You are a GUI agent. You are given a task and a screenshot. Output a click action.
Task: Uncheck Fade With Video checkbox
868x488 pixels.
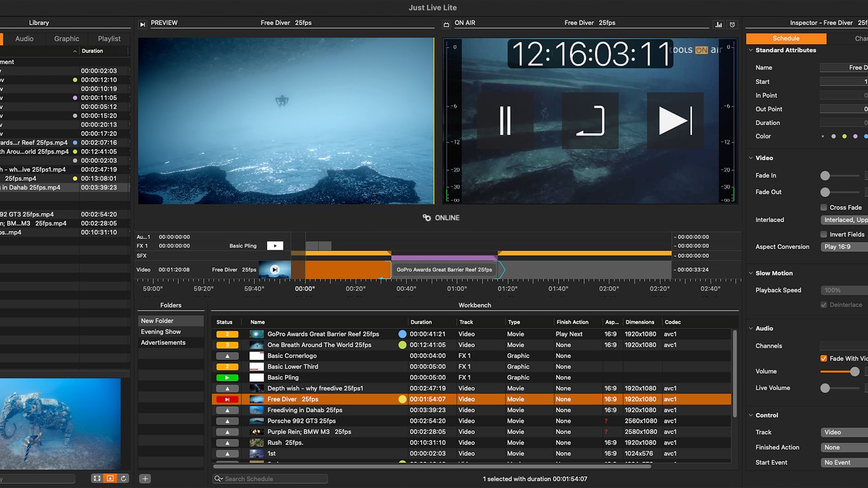pos(824,358)
